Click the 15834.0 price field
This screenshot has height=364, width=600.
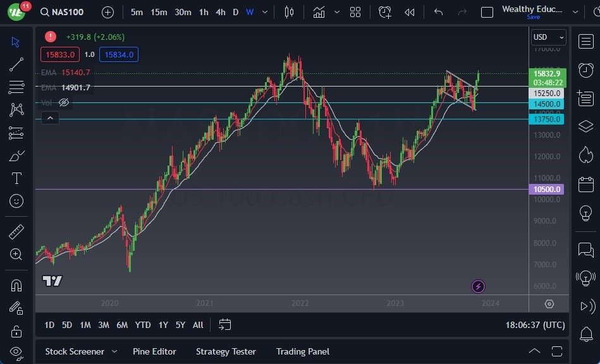[x=119, y=54]
